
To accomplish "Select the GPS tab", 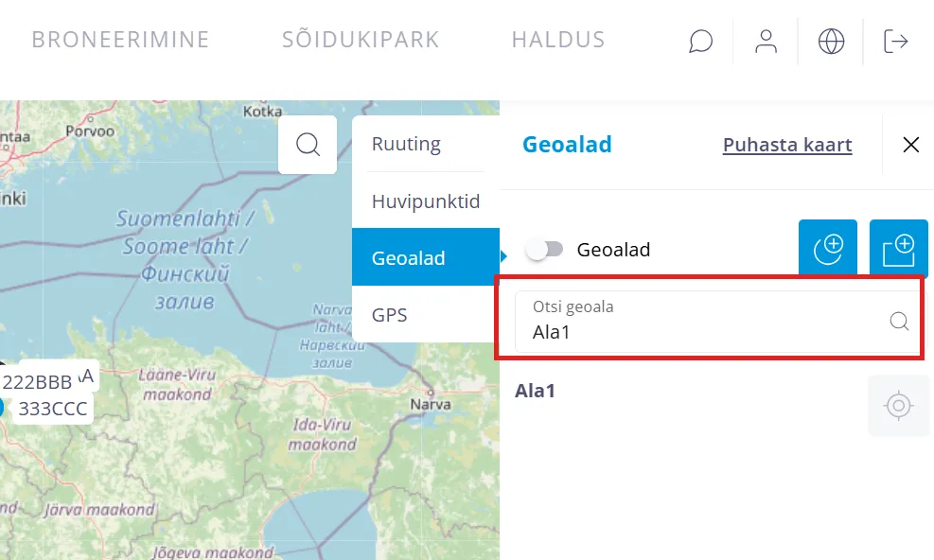I will (390, 314).
